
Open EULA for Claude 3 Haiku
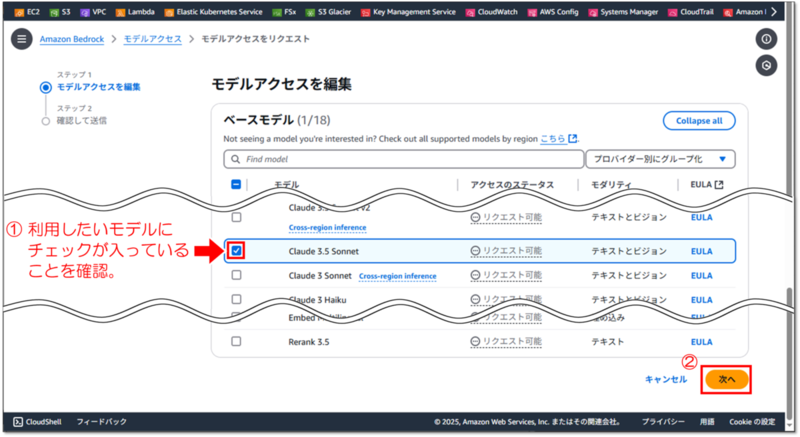coord(702,300)
